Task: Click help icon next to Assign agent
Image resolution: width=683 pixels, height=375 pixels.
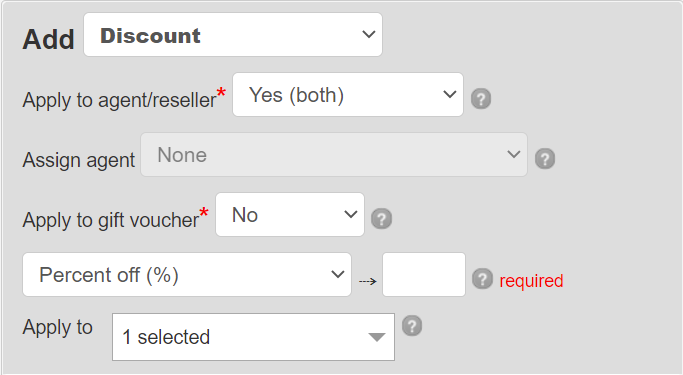Action: click(545, 159)
